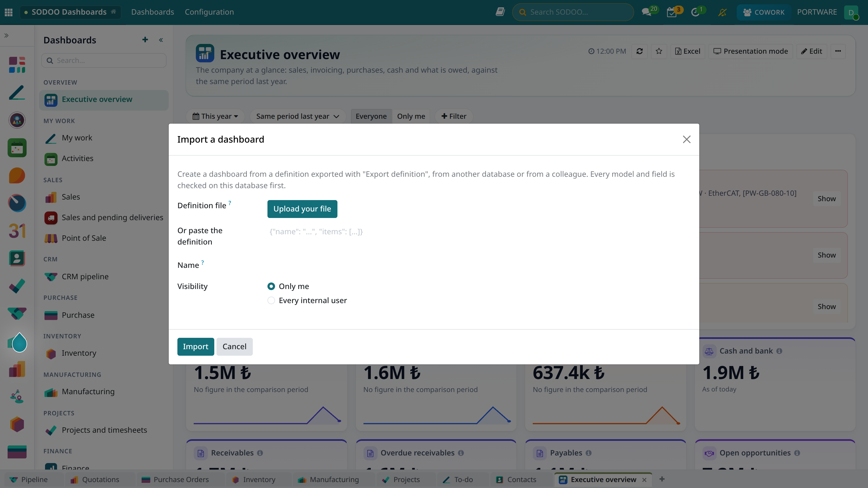Click the help mark beside Name
Image resolution: width=868 pixels, height=488 pixels.
(x=203, y=262)
